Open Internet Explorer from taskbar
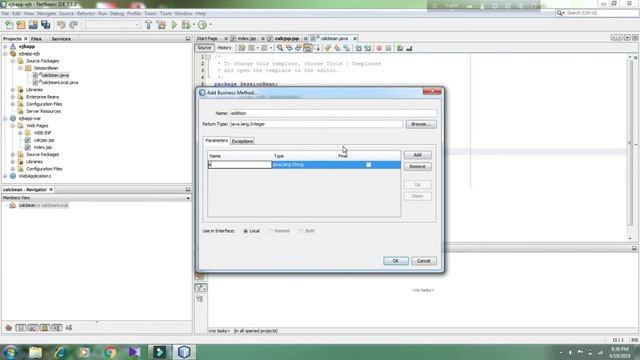Viewport: 640px width, 360px height. click(x=60, y=352)
